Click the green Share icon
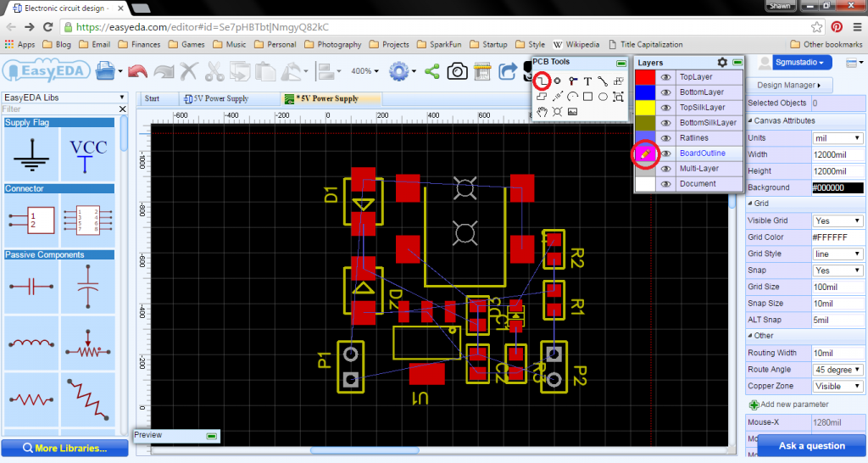Screen dimensions: 868x463 (431, 71)
